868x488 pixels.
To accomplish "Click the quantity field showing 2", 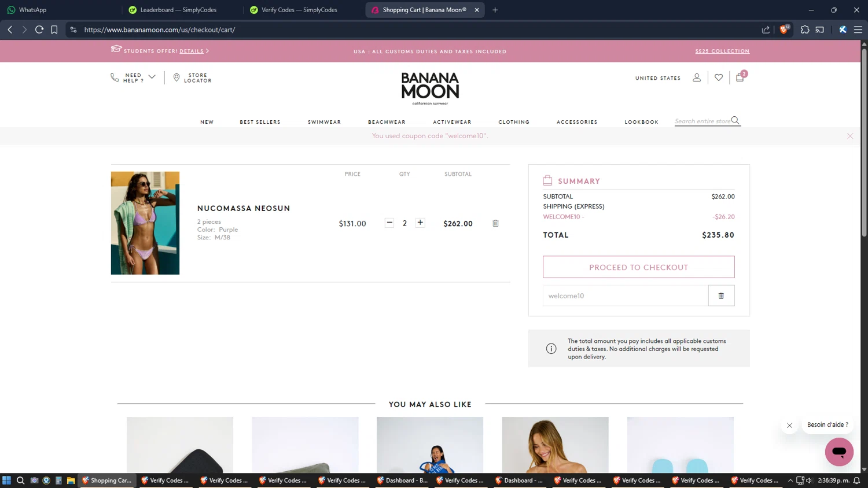I will 405,223.
